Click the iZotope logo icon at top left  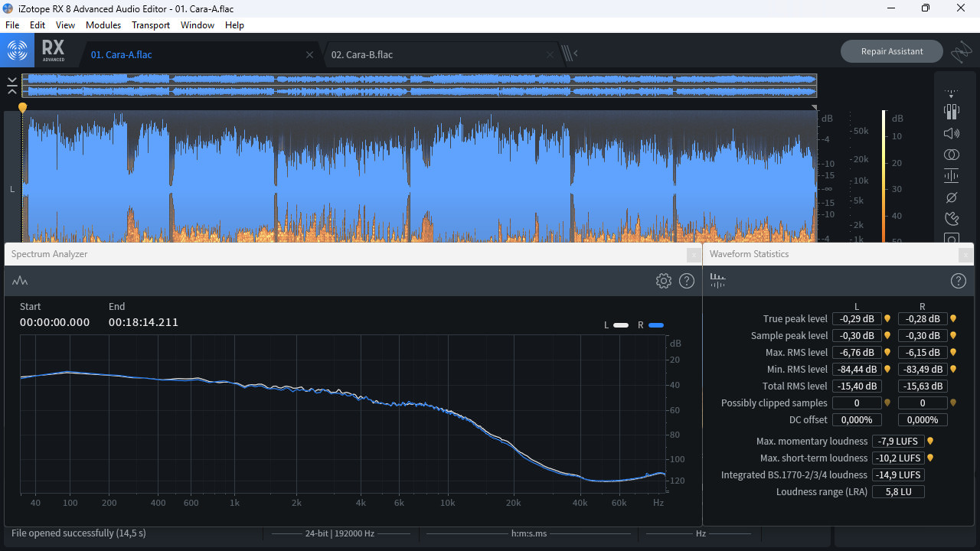point(18,51)
